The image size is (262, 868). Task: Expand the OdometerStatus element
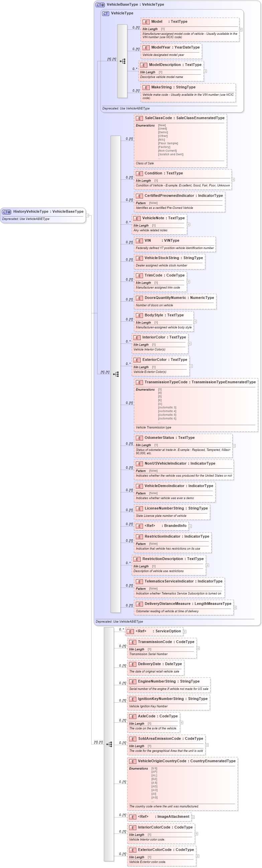234,446
